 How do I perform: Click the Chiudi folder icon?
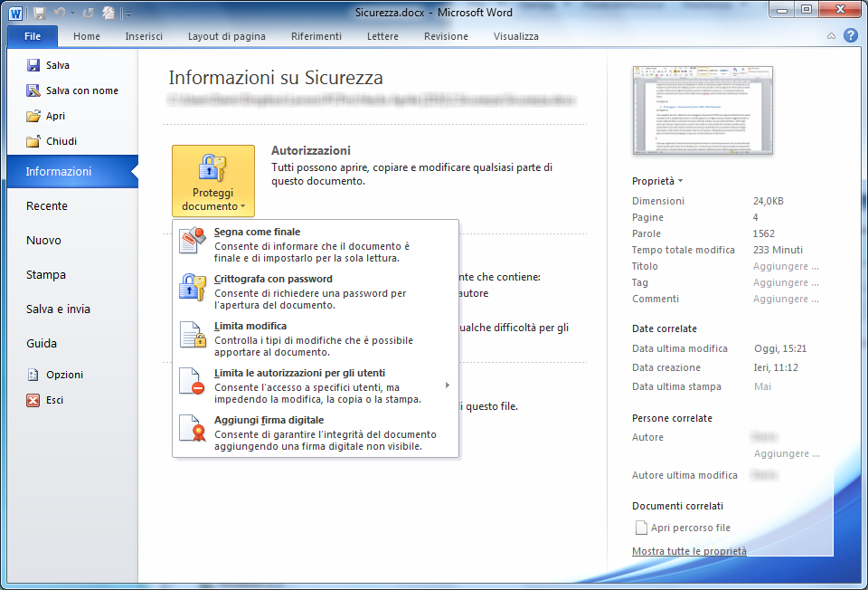(33, 141)
